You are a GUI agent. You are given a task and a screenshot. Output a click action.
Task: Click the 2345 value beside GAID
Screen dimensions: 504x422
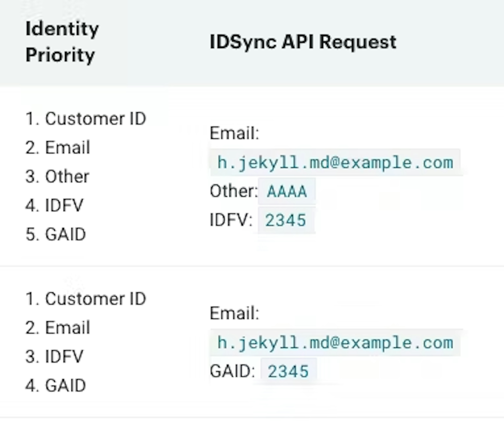(288, 370)
